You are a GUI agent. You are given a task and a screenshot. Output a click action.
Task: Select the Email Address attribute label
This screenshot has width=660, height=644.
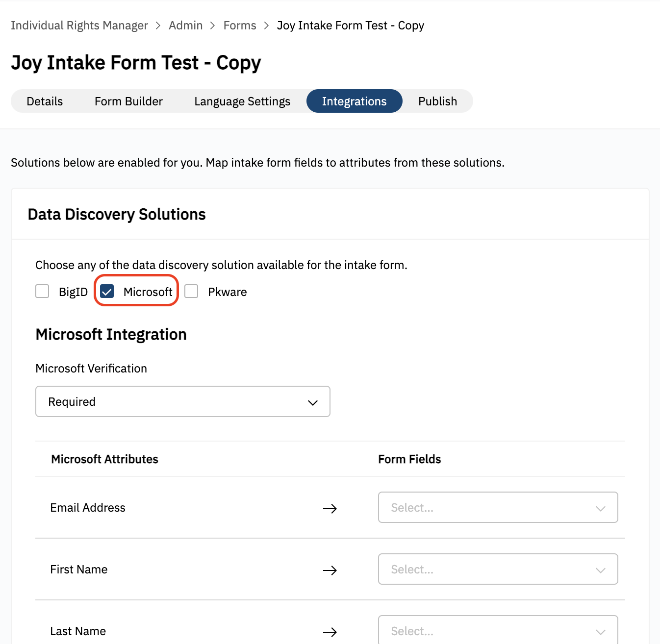point(88,508)
